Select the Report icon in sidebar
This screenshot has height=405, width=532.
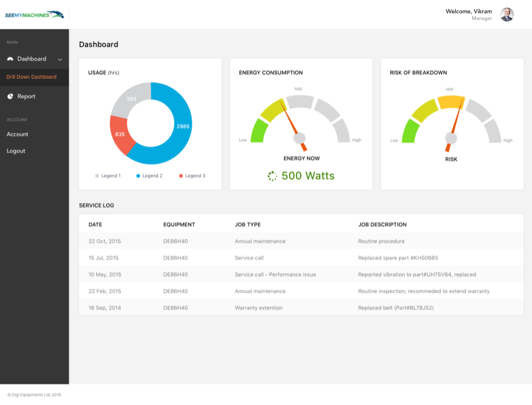(10, 96)
